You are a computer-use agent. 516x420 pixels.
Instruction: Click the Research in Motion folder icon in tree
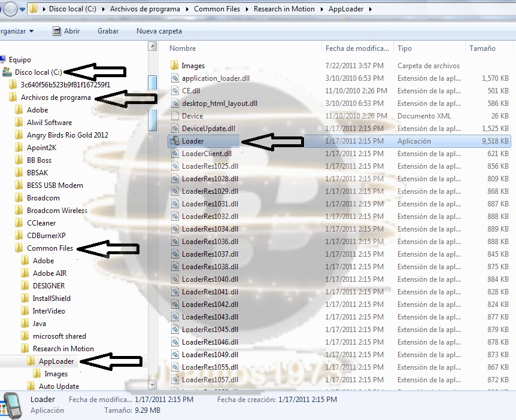(x=25, y=349)
